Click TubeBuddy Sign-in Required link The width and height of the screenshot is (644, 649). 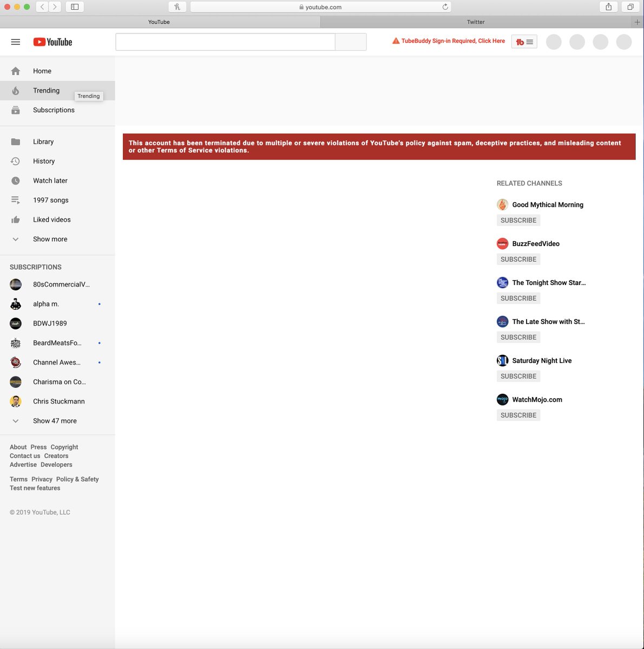pyautogui.click(x=449, y=41)
